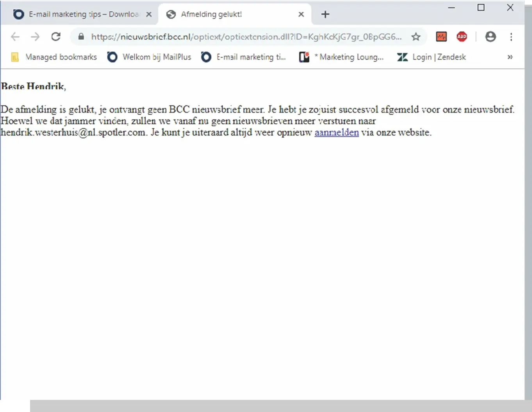Screen dimensions: 532x412
Task: Close the Afmelding gelukt! tab
Action: click(301, 14)
